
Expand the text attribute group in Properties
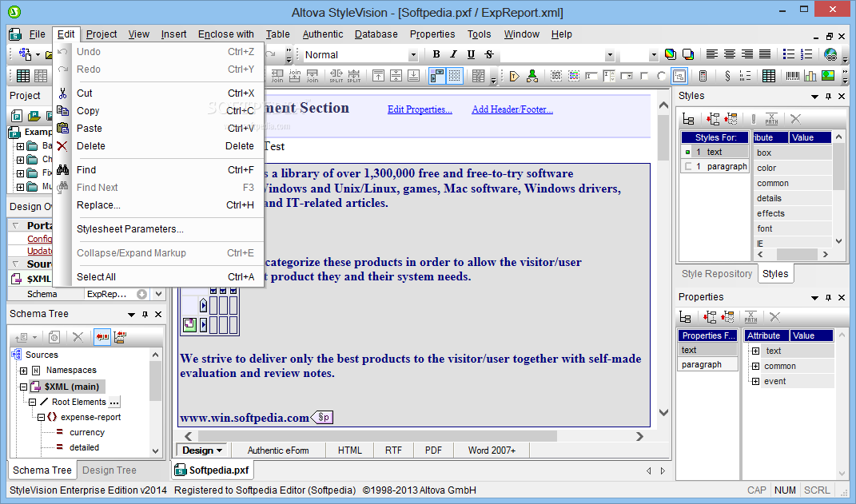tap(755, 351)
